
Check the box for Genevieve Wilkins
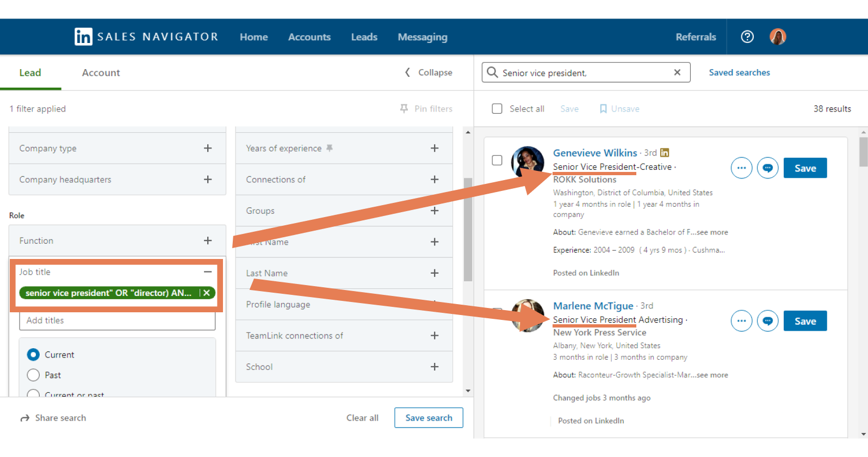tap(497, 160)
